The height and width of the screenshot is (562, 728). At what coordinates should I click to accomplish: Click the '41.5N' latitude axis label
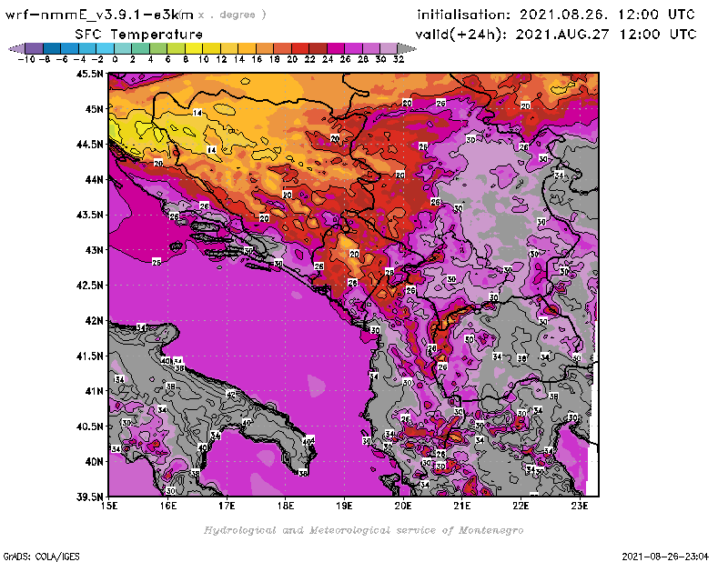89,356
